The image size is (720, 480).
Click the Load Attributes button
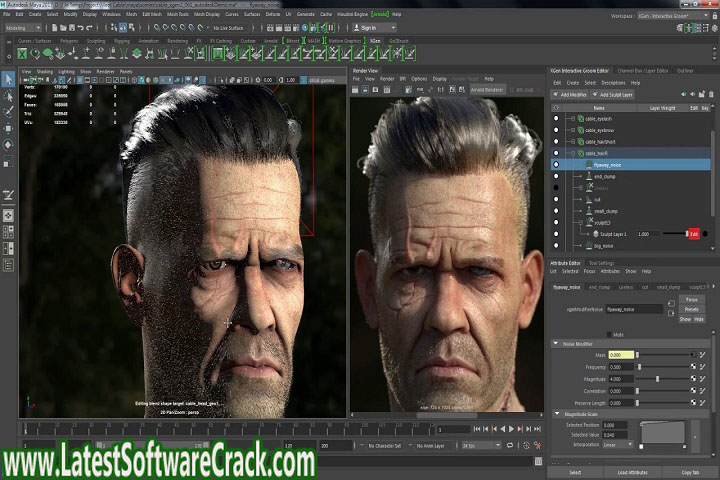pos(633,472)
